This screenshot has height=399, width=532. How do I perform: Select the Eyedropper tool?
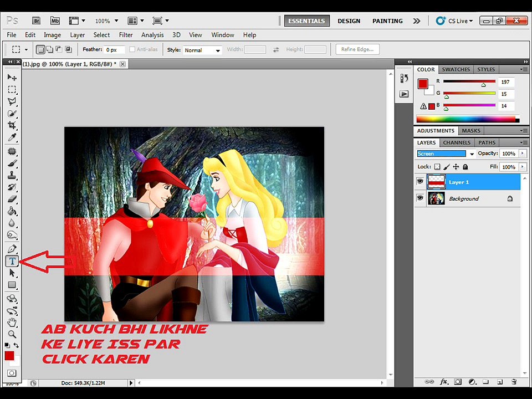(x=12, y=137)
